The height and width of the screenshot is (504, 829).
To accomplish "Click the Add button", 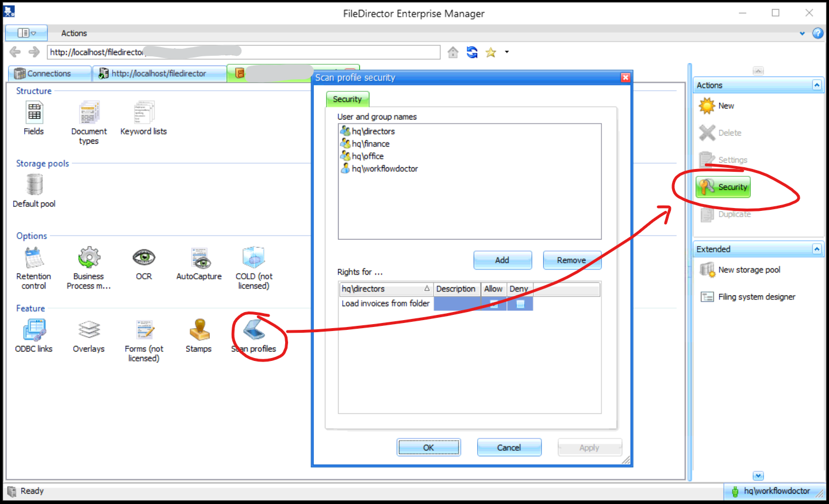I will (x=502, y=260).
